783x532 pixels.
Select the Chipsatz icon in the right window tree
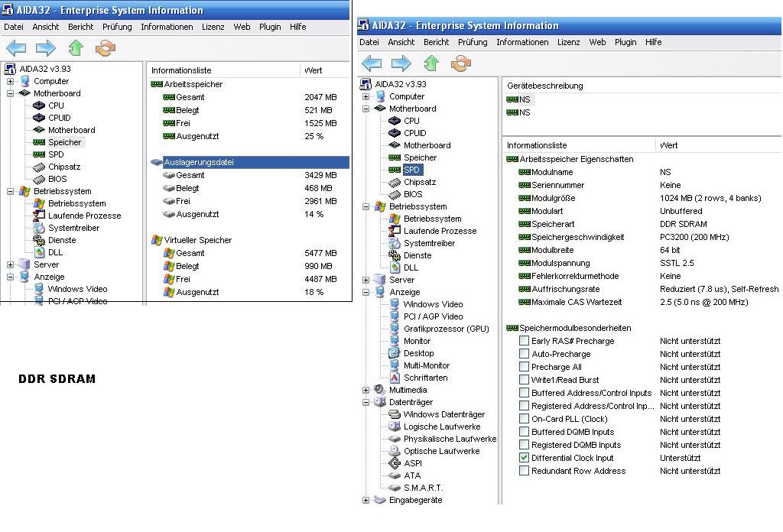point(395,182)
